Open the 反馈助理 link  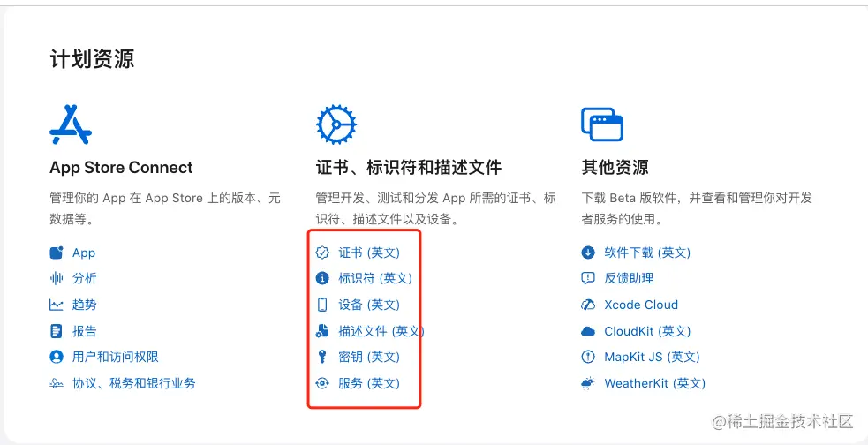pos(629,278)
